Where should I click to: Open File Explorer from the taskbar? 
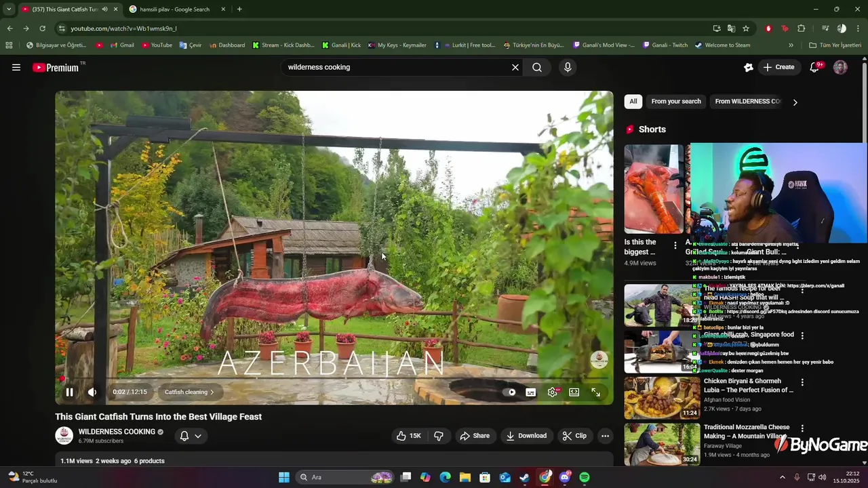[465, 477]
